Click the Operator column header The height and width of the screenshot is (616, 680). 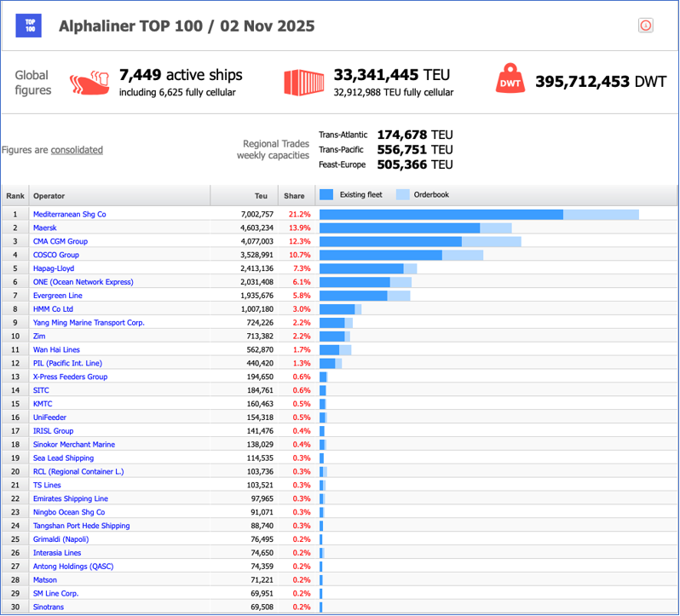tap(49, 196)
